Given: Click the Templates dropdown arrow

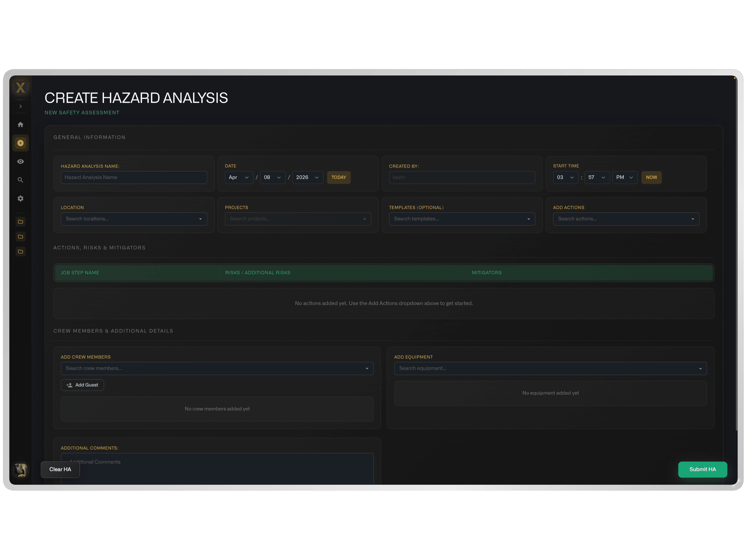Looking at the screenshot, I should pos(529,219).
